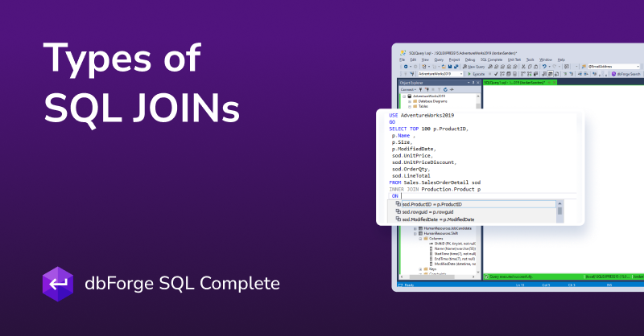Image resolution: width=644 pixels, height=336 pixels.
Task: Select the EndTime column row
Action: [452, 259]
